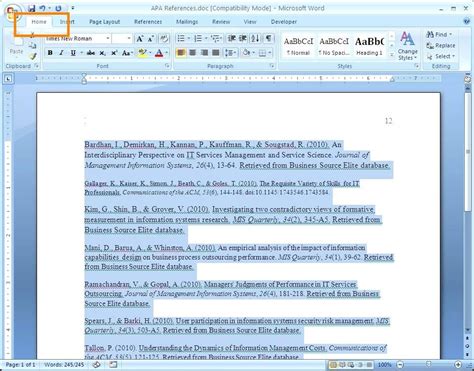
Task: Open the Font dialog box launcher
Action: coord(167,66)
